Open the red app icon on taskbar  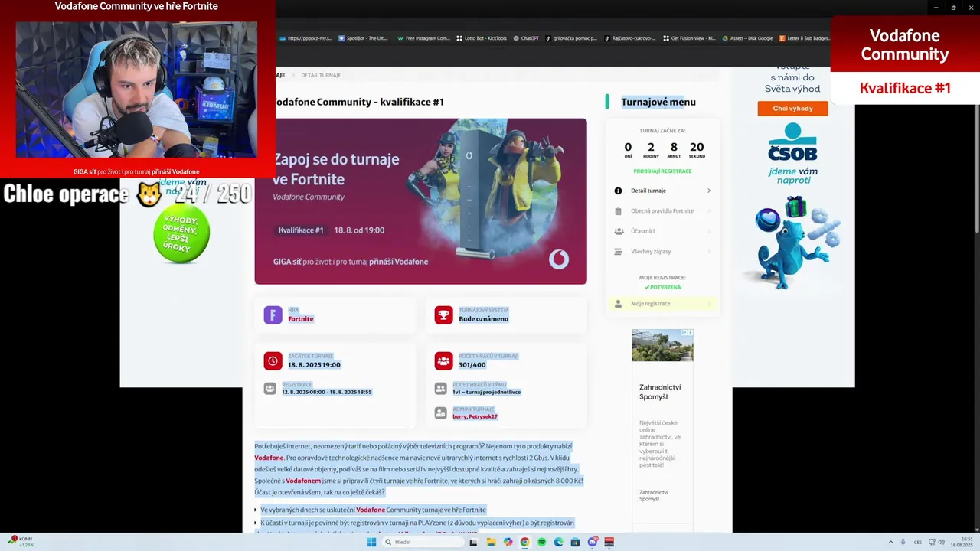click(x=609, y=542)
